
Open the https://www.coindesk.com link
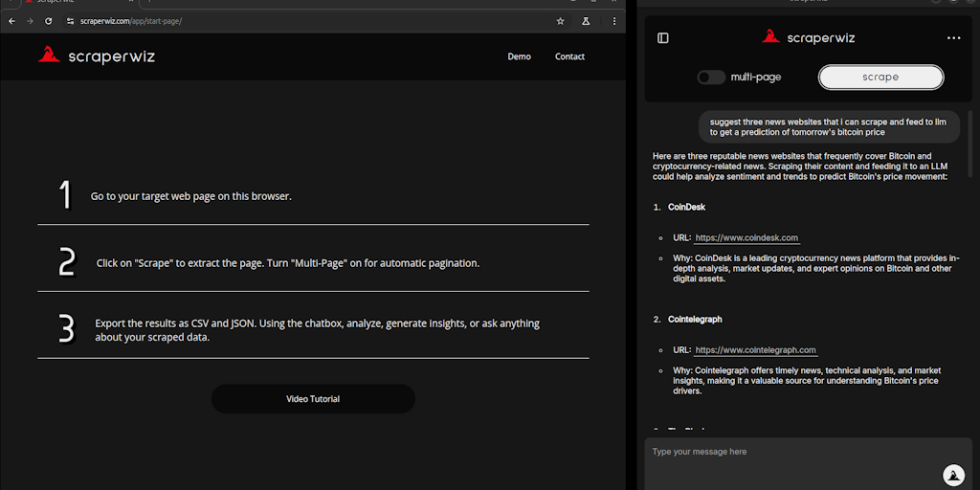click(x=746, y=238)
